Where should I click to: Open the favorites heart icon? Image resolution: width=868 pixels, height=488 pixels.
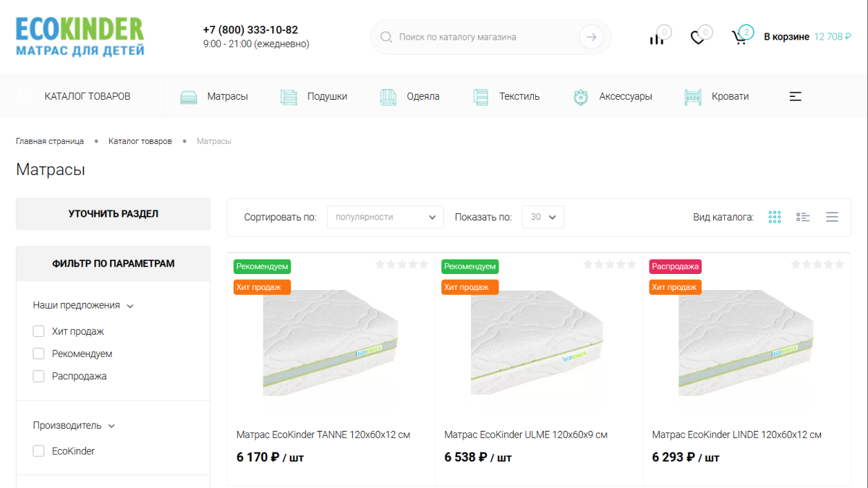pos(697,38)
